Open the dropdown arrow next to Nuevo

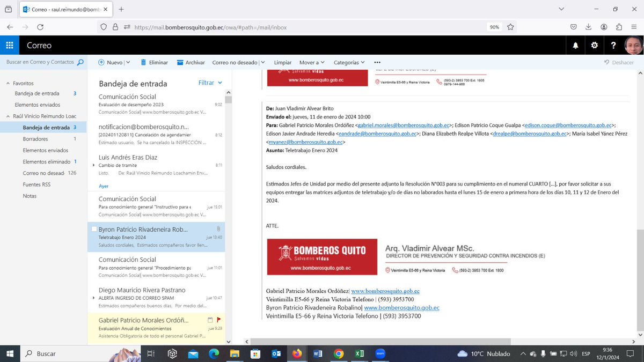tap(128, 62)
